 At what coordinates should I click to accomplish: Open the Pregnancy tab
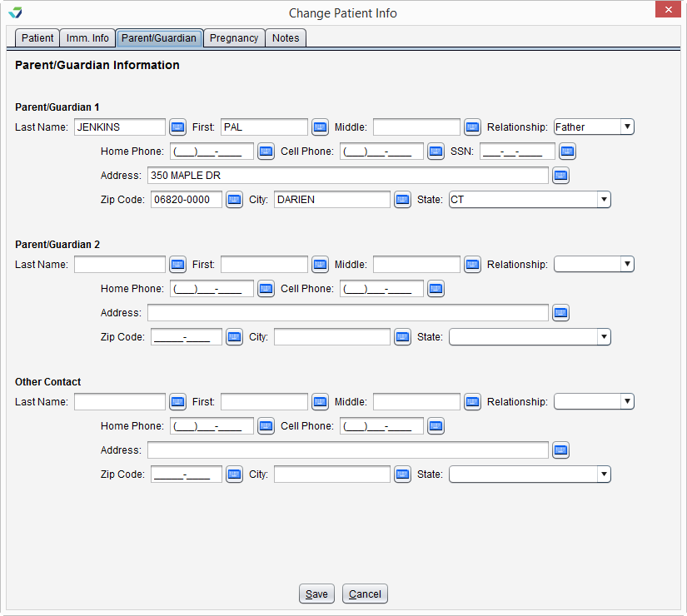234,38
